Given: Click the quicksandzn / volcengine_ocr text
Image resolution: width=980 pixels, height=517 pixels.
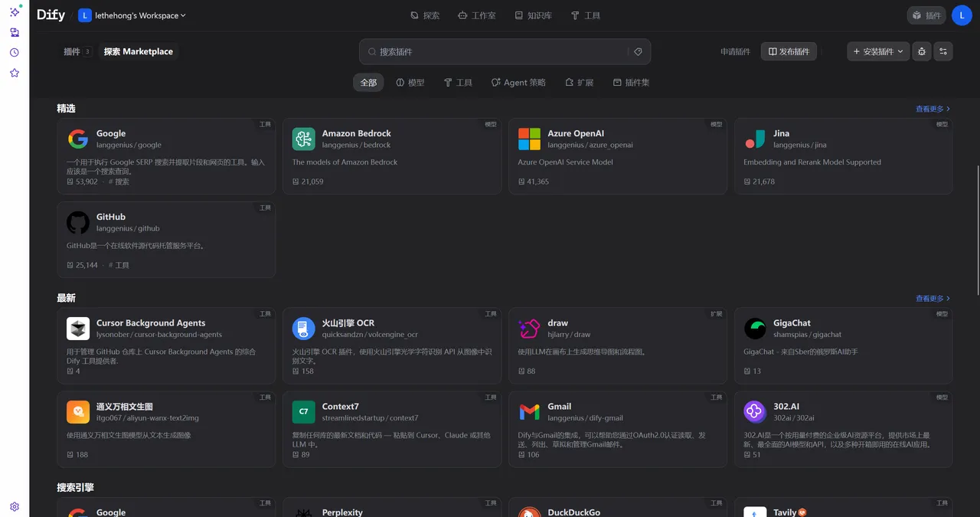Looking at the screenshot, I should point(370,334).
